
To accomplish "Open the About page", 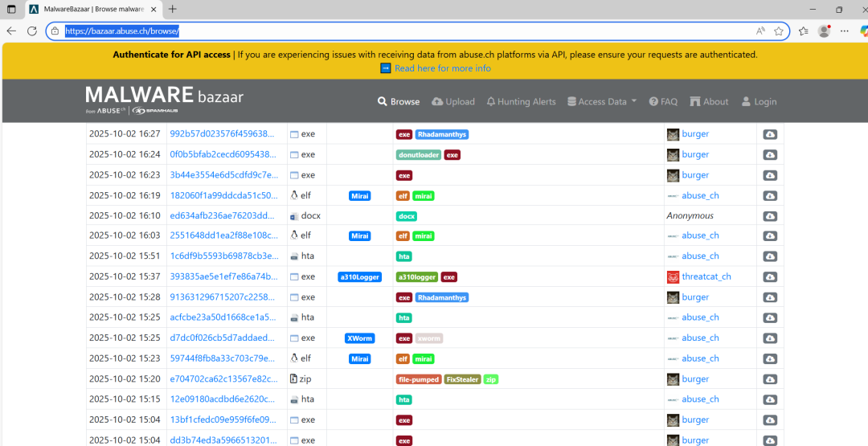I will [x=709, y=102].
